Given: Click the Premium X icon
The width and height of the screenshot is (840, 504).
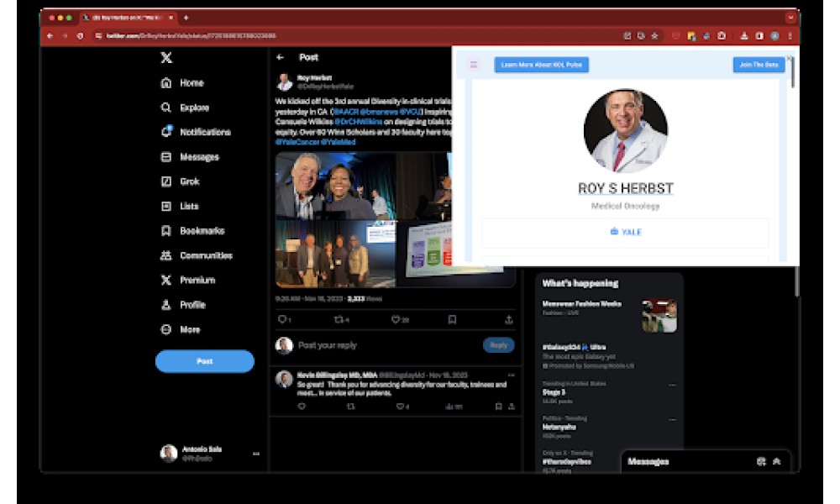Looking at the screenshot, I should click(x=166, y=280).
